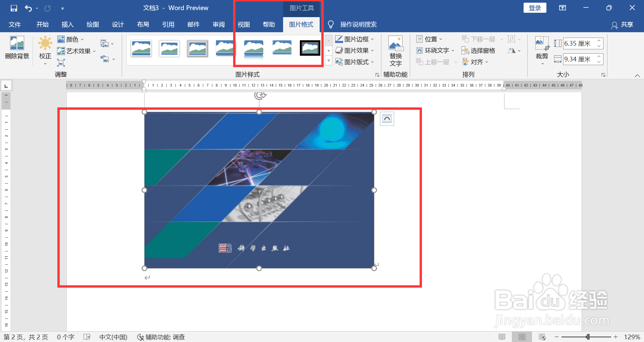Expand the Picture Layout (图片版式) dropdown
644x342 pixels.
coord(372,62)
